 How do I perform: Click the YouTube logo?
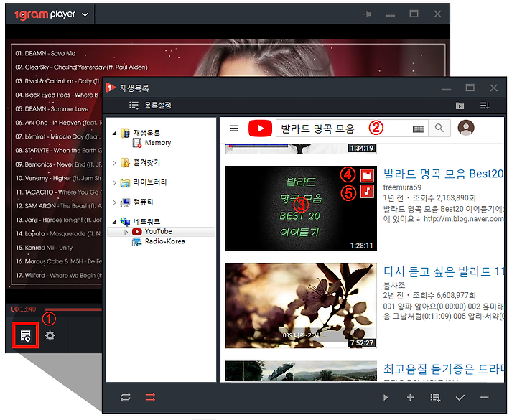pos(260,128)
